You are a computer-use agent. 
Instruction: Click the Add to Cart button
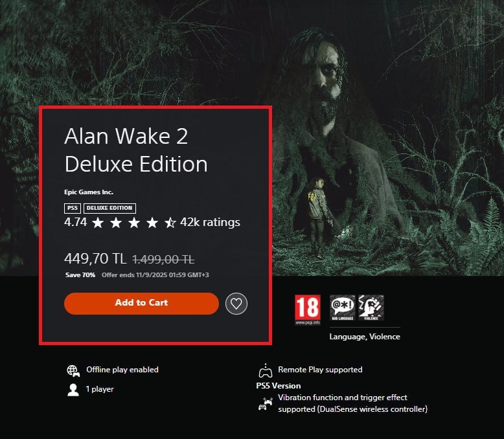(x=141, y=304)
